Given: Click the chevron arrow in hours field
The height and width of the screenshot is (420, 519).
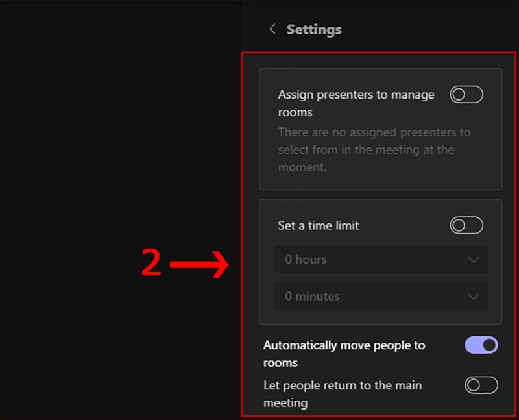Looking at the screenshot, I should 474,260.
